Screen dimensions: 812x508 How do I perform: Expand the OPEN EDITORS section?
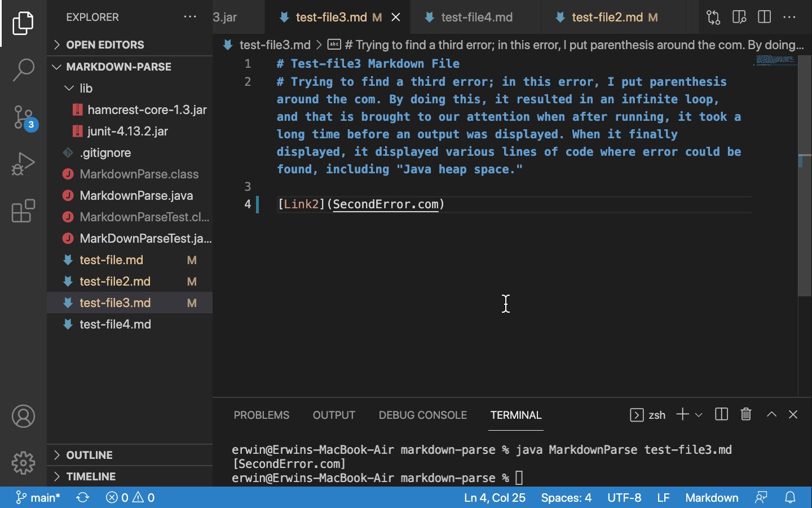click(x=130, y=45)
